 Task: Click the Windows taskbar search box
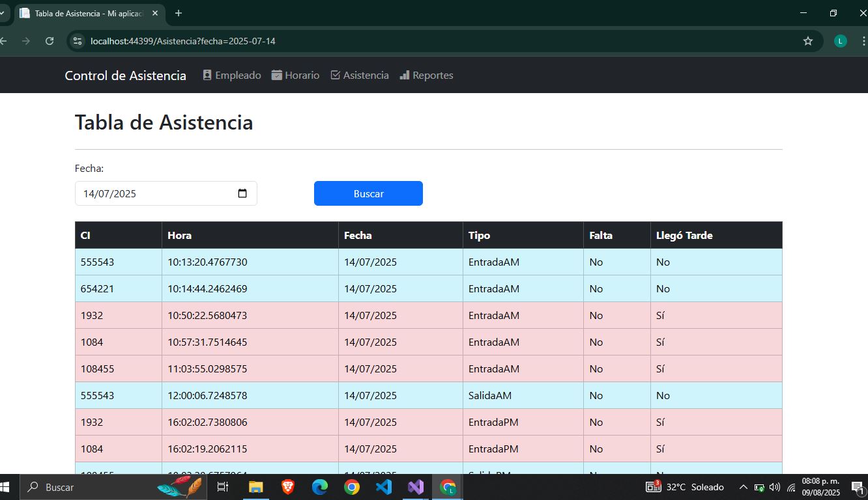point(113,487)
